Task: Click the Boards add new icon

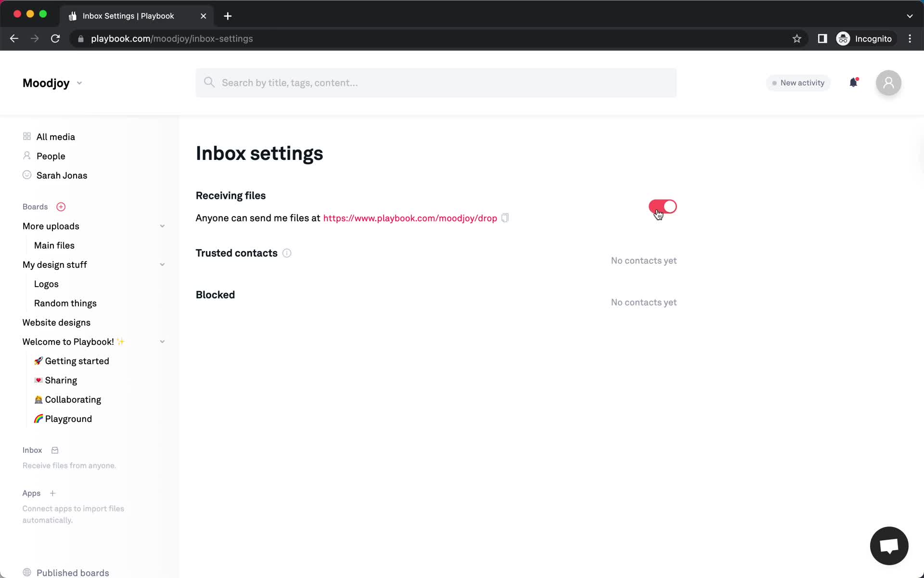Action: 60,207
